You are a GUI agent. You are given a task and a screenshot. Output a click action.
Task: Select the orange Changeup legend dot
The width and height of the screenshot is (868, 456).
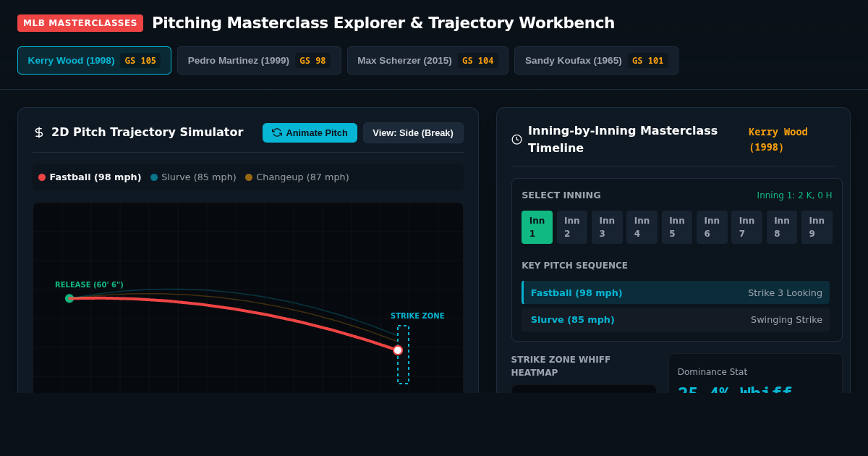[x=249, y=177]
